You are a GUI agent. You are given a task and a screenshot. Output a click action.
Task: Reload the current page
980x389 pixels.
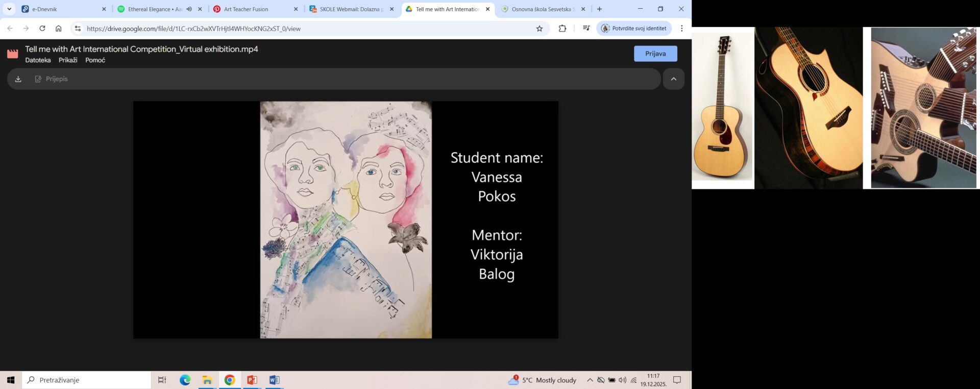click(x=42, y=29)
